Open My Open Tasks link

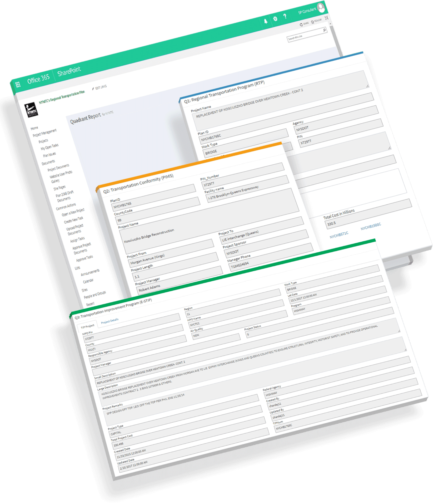click(49, 147)
